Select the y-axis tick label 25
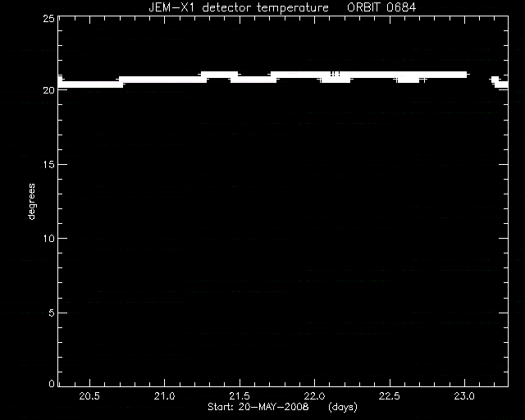Viewport: 525px width, 420px height. (x=48, y=18)
